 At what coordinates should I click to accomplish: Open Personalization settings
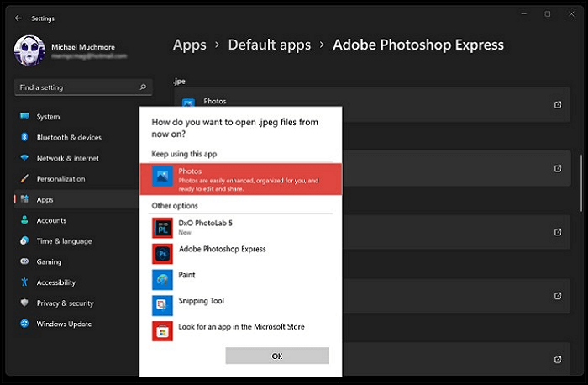point(60,178)
